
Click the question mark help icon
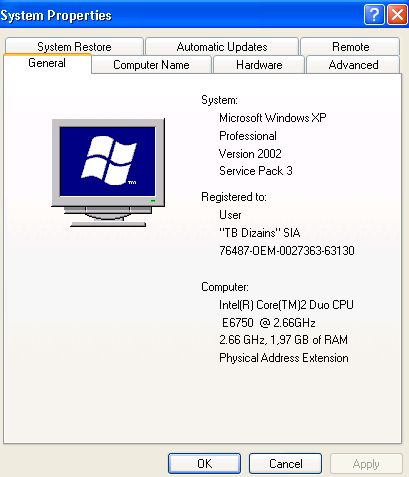coord(374,15)
